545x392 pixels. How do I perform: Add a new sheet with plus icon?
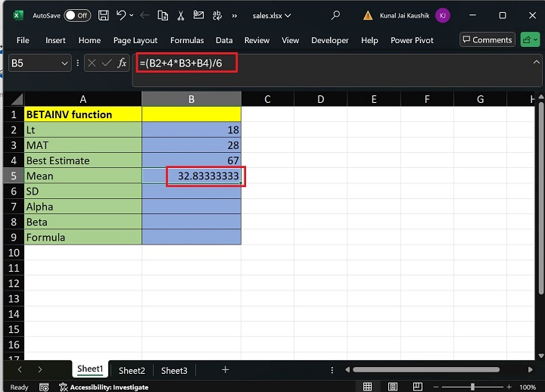pos(225,370)
